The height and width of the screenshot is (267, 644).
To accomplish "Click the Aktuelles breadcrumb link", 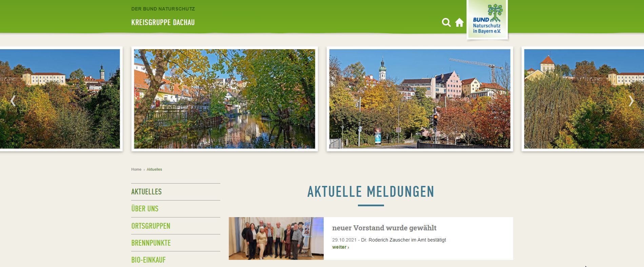I will pyautogui.click(x=154, y=169).
